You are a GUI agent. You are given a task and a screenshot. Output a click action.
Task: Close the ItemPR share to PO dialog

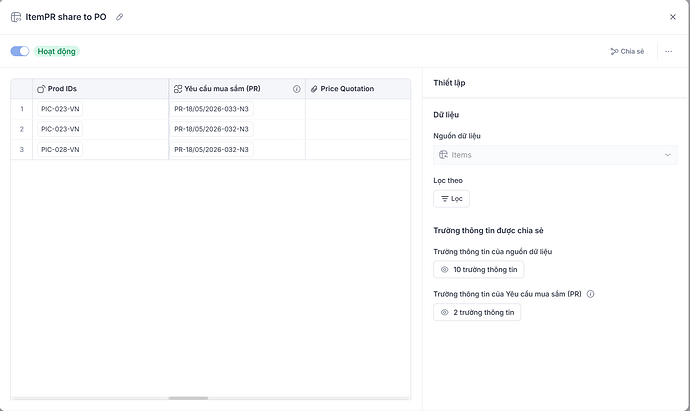click(672, 17)
